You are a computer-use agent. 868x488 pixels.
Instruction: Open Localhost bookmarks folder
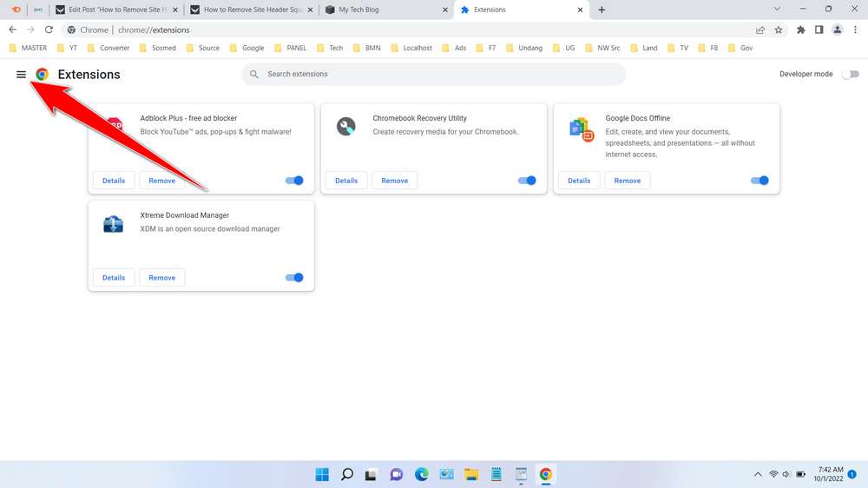click(x=411, y=48)
